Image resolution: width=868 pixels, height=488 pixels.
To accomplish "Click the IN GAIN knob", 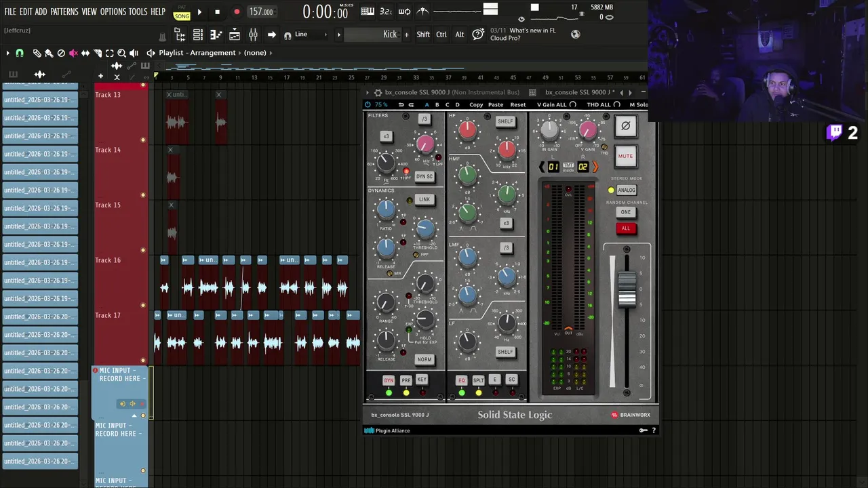I will [x=549, y=129].
